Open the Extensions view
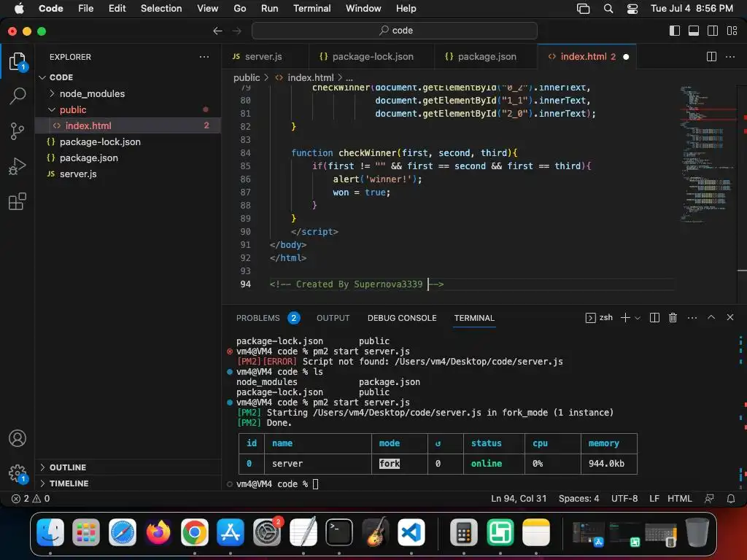The image size is (747, 560). coord(18,201)
